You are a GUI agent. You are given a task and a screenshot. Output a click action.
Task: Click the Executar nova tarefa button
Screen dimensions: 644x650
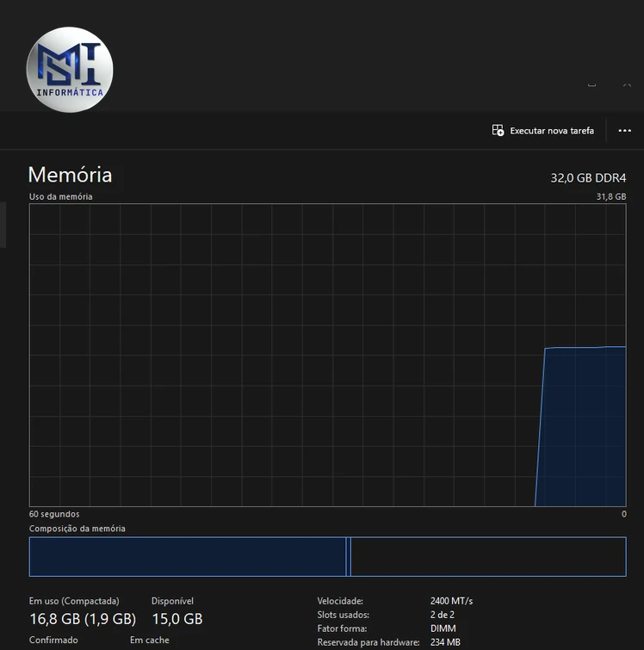point(542,131)
